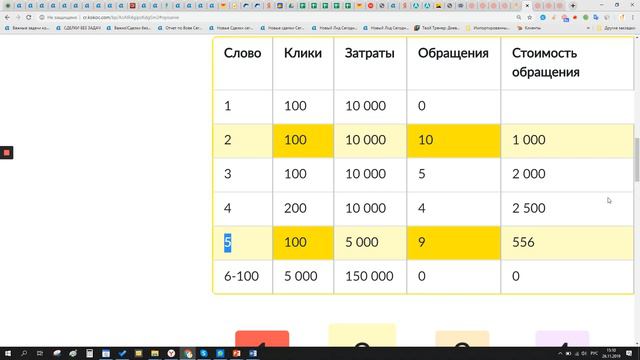640x360 pixels.
Task: Click the taskbar clock and date
Action: [x=611, y=353]
